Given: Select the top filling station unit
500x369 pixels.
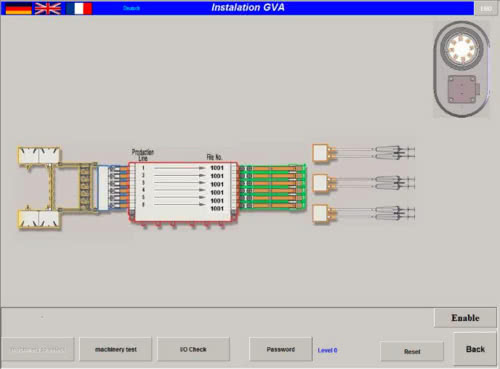Looking at the screenshot, I should tap(364, 153).
